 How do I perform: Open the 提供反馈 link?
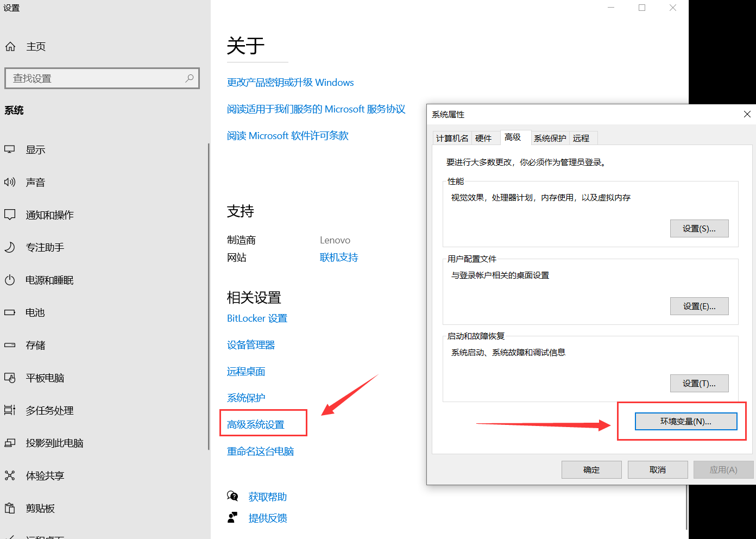click(x=268, y=518)
